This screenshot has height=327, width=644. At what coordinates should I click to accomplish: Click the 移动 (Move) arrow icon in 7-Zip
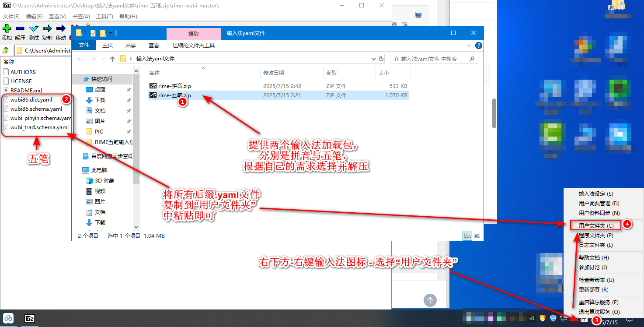pos(61,28)
